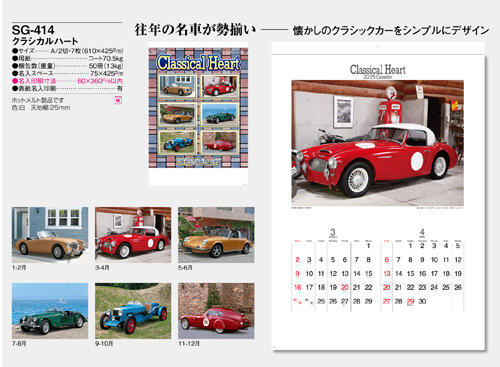The width and height of the screenshot is (500, 367).
Task: Click the 2025 Calendar text on the cover
Action: (x=198, y=162)
